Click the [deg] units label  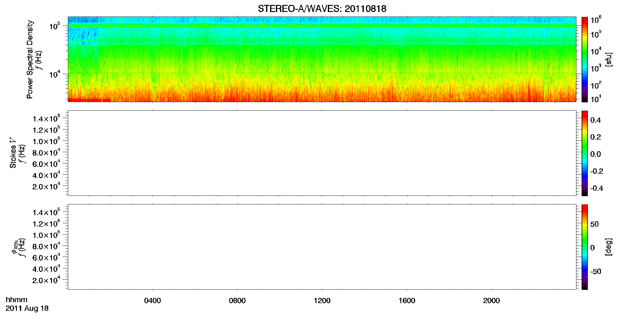[x=608, y=247]
